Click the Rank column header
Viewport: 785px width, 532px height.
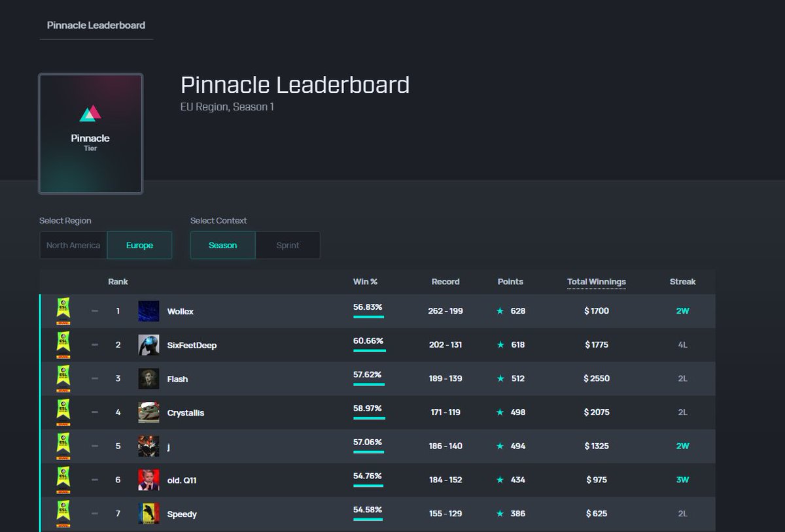118,282
